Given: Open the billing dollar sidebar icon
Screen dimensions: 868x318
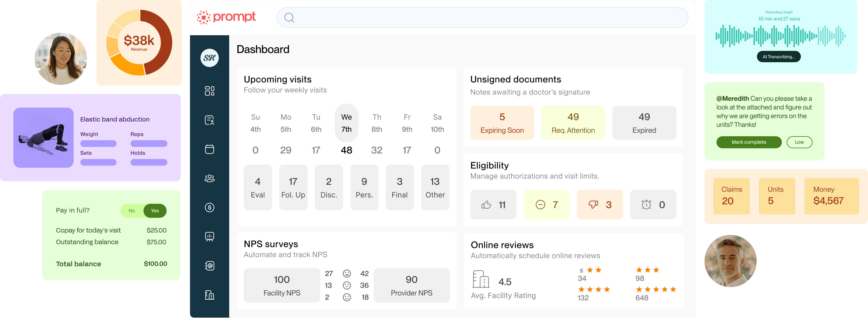Looking at the screenshot, I should [x=209, y=207].
